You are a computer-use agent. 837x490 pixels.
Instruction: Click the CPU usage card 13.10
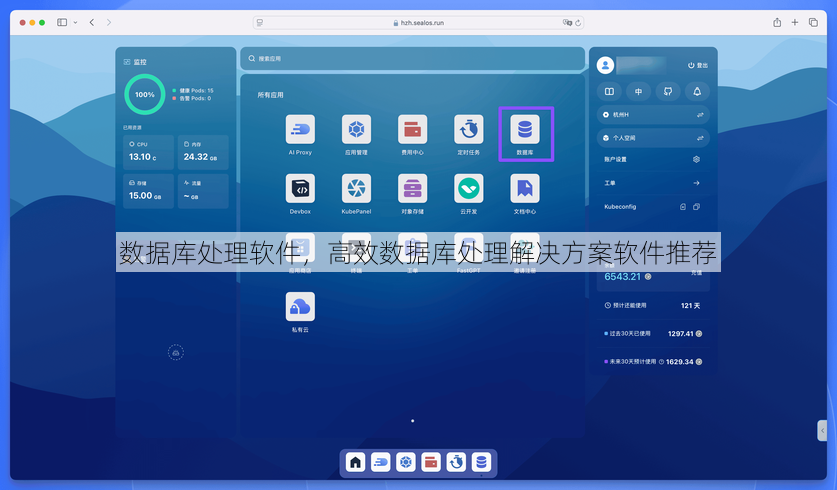(148, 152)
